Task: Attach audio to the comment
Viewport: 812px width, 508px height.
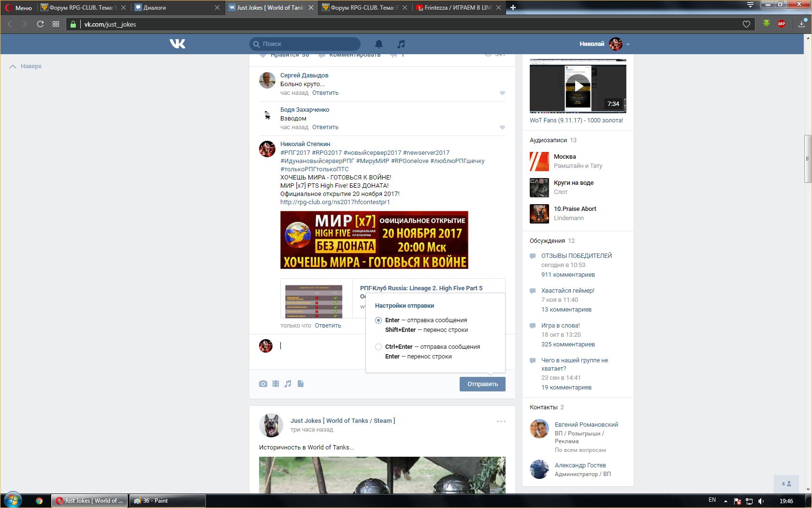Action: 288,384
